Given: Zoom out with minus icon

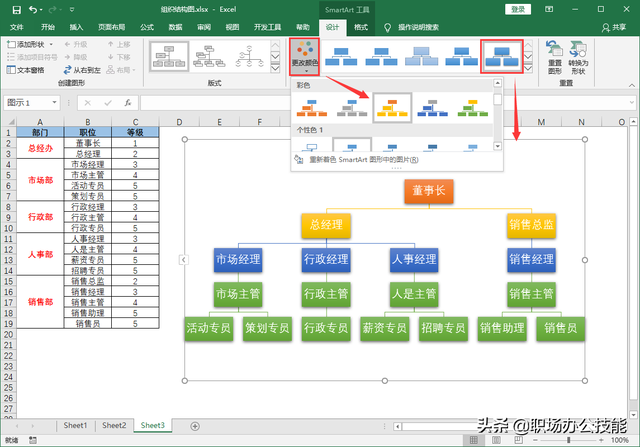Looking at the screenshot, I should click(x=535, y=440).
